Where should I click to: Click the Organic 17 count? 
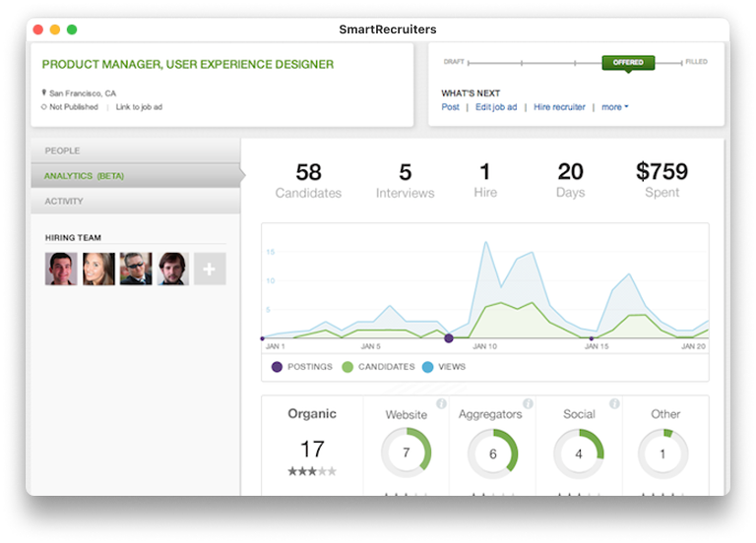click(312, 449)
